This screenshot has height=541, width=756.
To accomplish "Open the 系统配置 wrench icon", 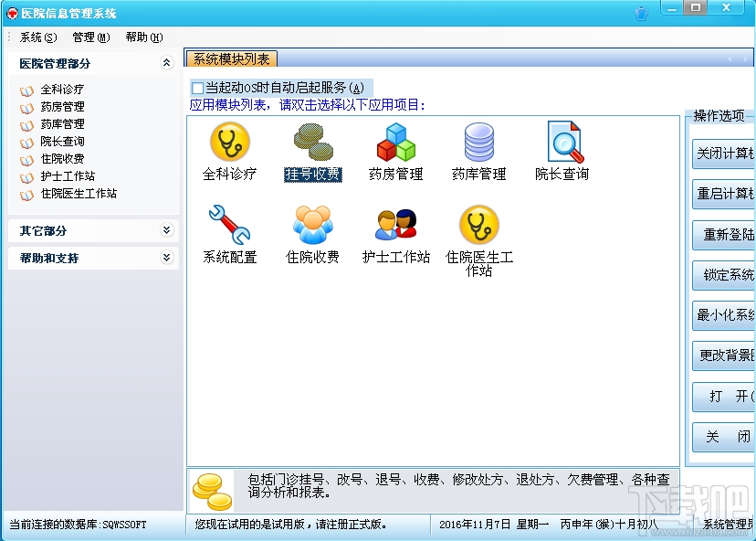I will coord(229,225).
